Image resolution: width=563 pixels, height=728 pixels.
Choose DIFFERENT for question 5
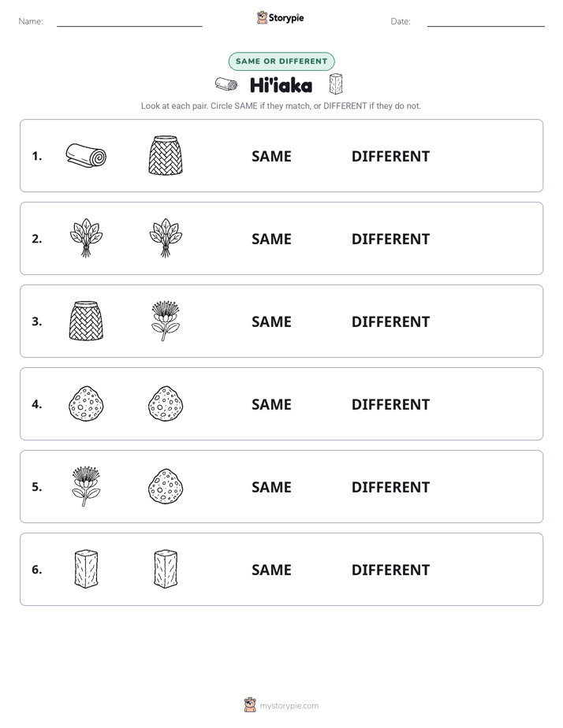[390, 487]
